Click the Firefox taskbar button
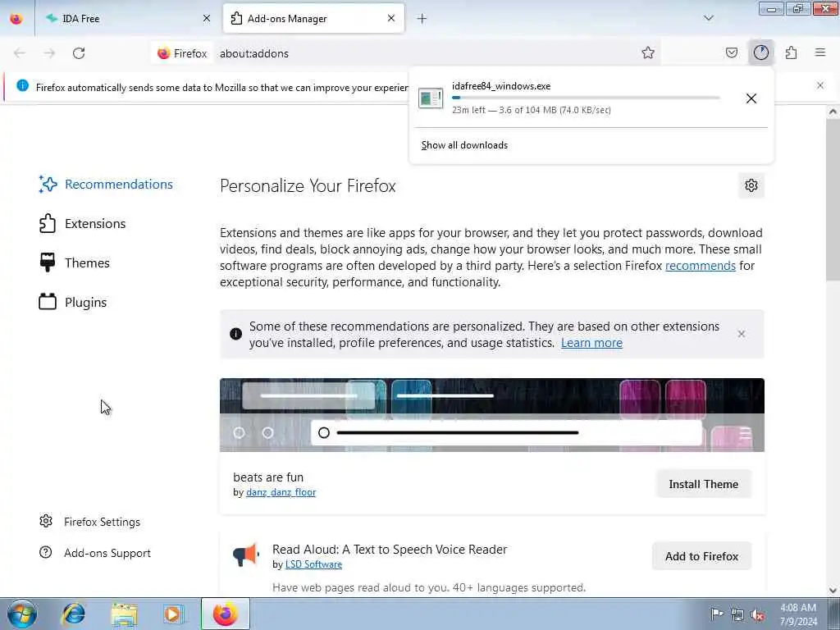840x630 pixels. click(x=225, y=614)
